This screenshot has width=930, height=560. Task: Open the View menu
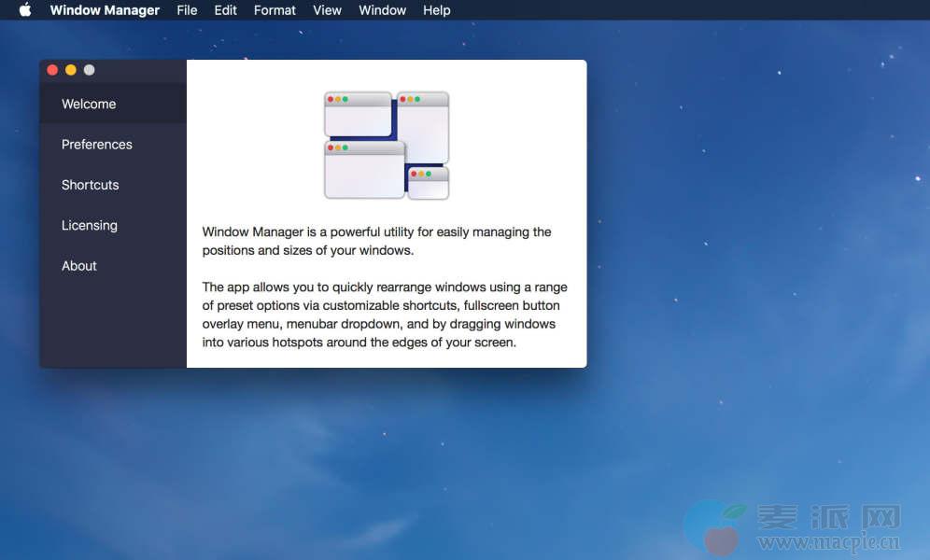pyautogui.click(x=327, y=10)
